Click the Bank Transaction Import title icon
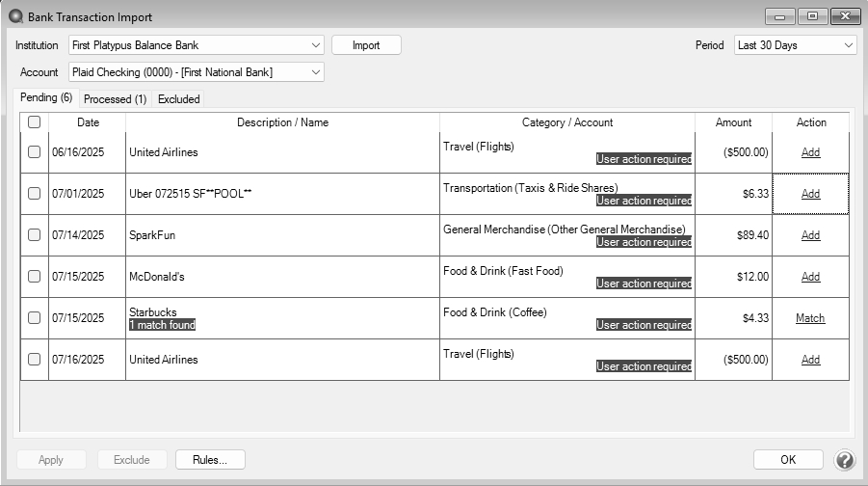Image resolution: width=868 pixels, height=486 pixels. (15, 16)
